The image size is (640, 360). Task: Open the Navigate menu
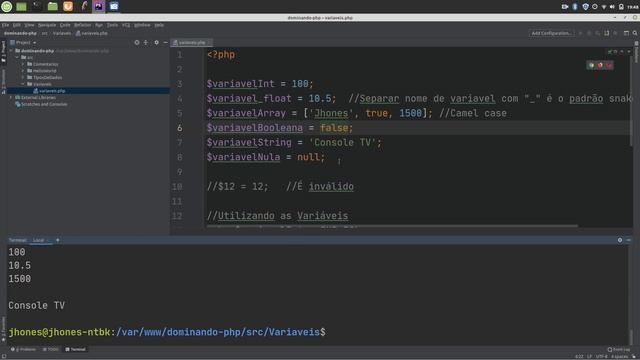[x=47, y=25]
